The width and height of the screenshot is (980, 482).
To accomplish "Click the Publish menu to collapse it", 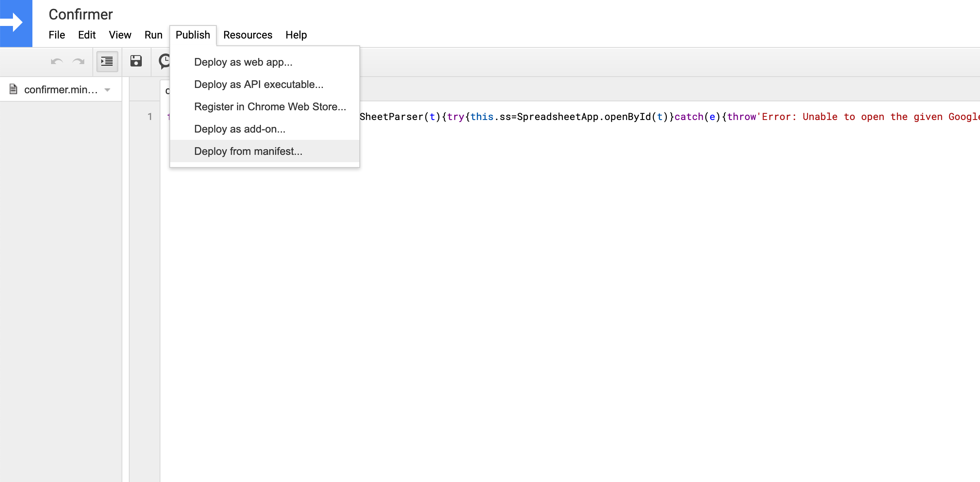I will coord(192,34).
